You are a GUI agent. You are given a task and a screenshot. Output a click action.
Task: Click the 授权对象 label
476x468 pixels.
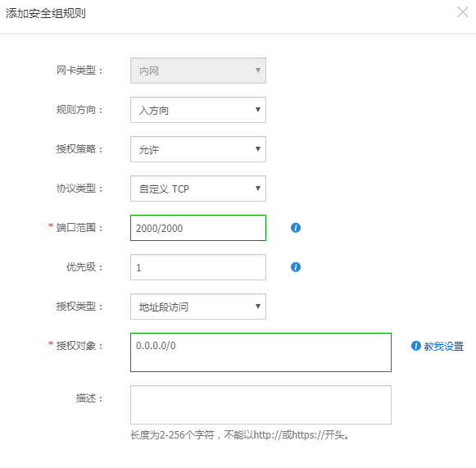(x=79, y=346)
